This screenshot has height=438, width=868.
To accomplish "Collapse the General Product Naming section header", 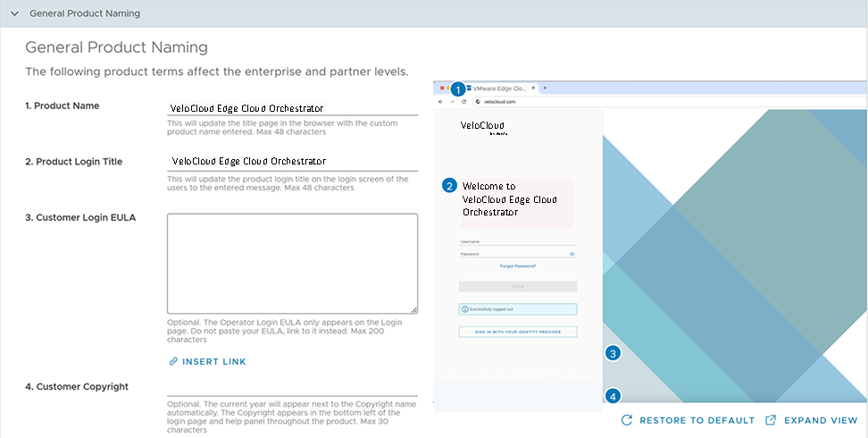I will [x=14, y=14].
